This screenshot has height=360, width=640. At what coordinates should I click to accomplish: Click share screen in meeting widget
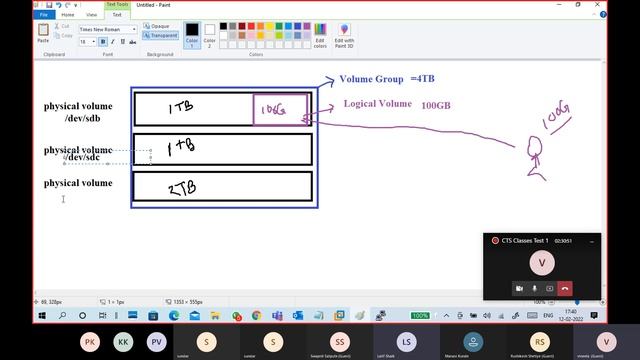pos(549,289)
